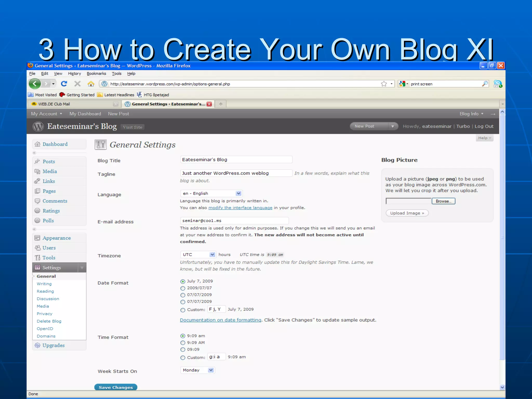Click the WordPress logo beside the blog title

coord(38,127)
